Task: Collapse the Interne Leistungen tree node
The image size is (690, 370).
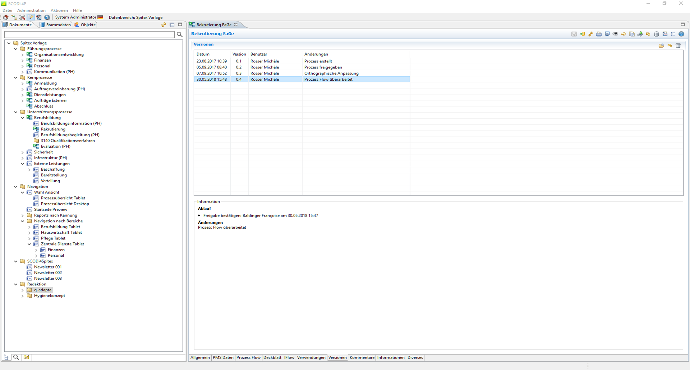Action: coord(22,164)
